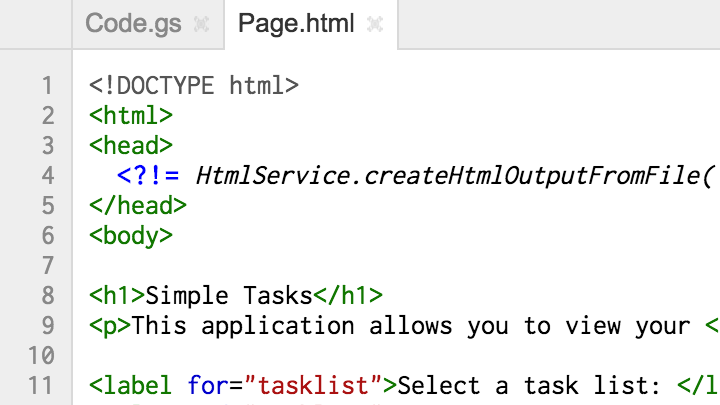Close the Code.gs tab
This screenshot has width=720, height=405.
pos(202,24)
